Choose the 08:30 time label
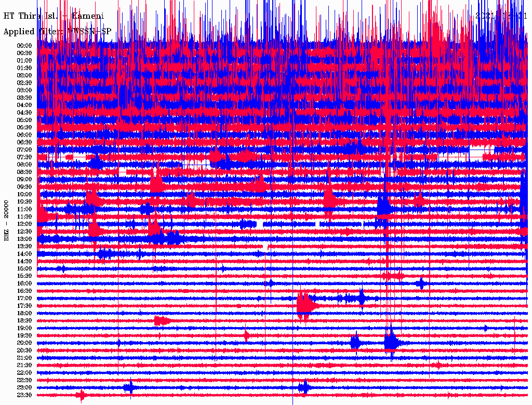Image resolution: width=532 pixels, height=405 pixels. [24, 172]
